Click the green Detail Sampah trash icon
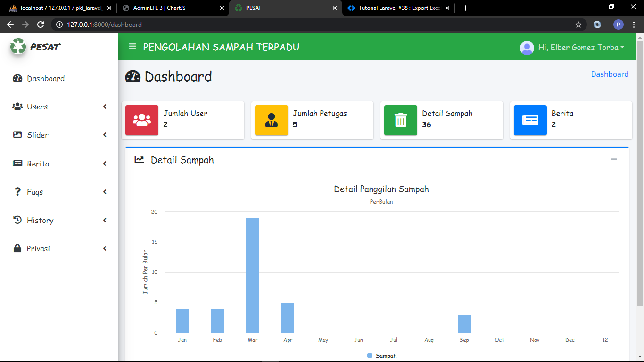Viewport: 644px width, 362px height. [400, 120]
